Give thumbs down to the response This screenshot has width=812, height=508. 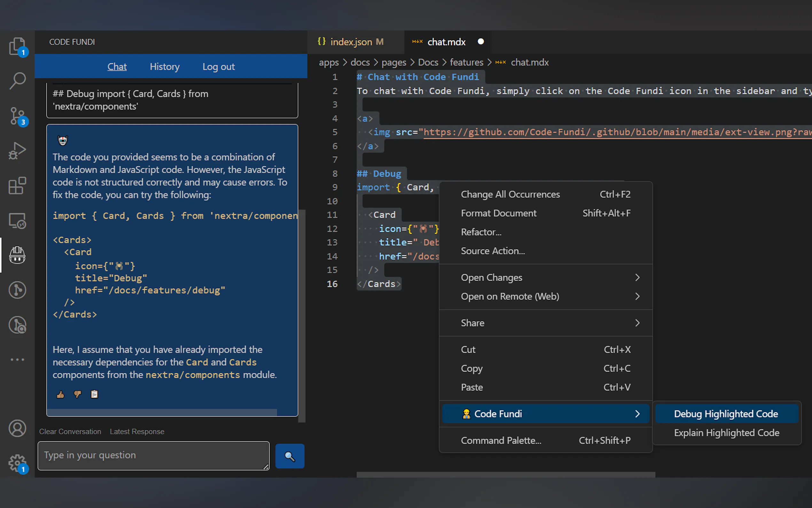(78, 394)
